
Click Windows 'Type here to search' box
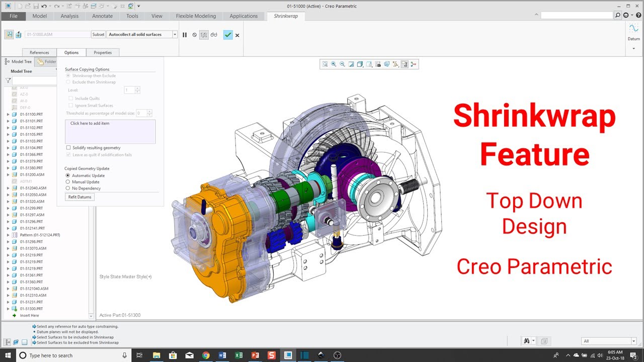point(73,355)
